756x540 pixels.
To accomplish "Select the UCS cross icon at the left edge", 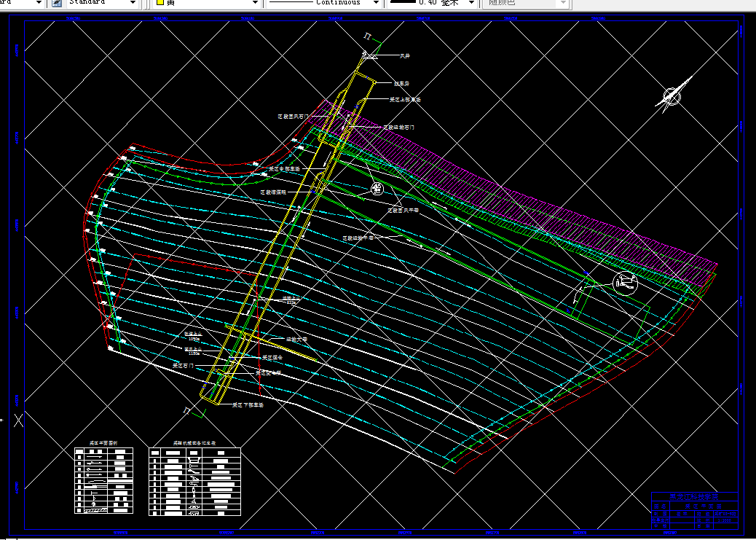I will (x=18, y=420).
